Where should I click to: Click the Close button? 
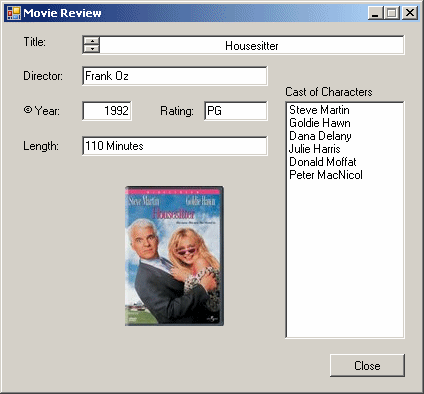coord(367,366)
